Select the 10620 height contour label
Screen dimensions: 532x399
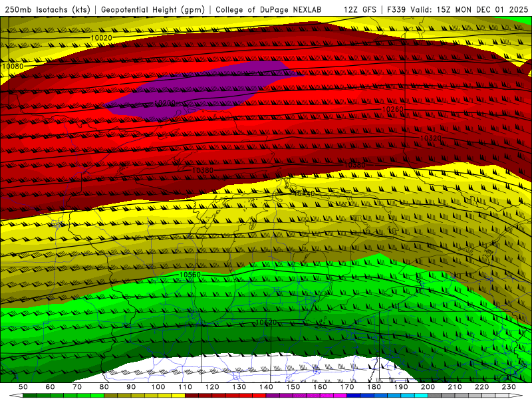(x=266, y=322)
